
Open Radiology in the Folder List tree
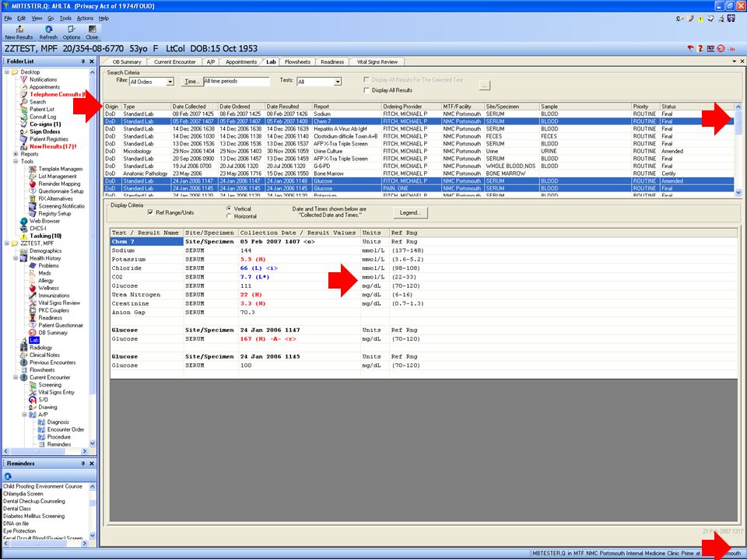(41, 348)
